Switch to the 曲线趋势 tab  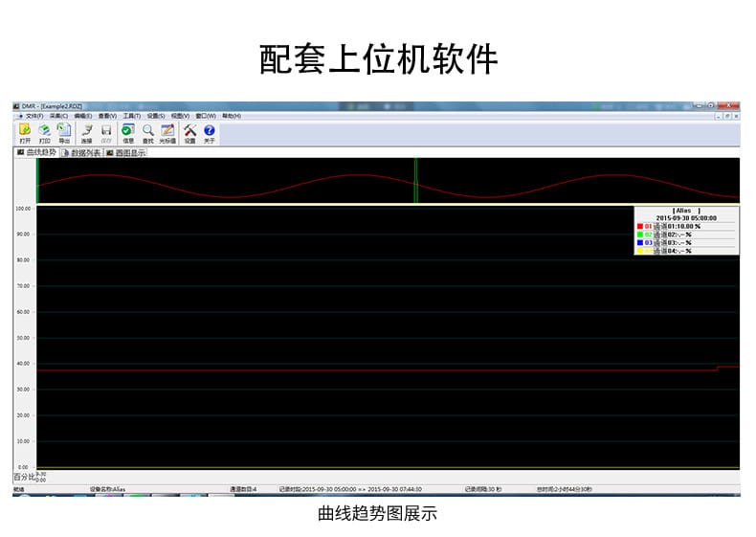pyautogui.click(x=36, y=152)
